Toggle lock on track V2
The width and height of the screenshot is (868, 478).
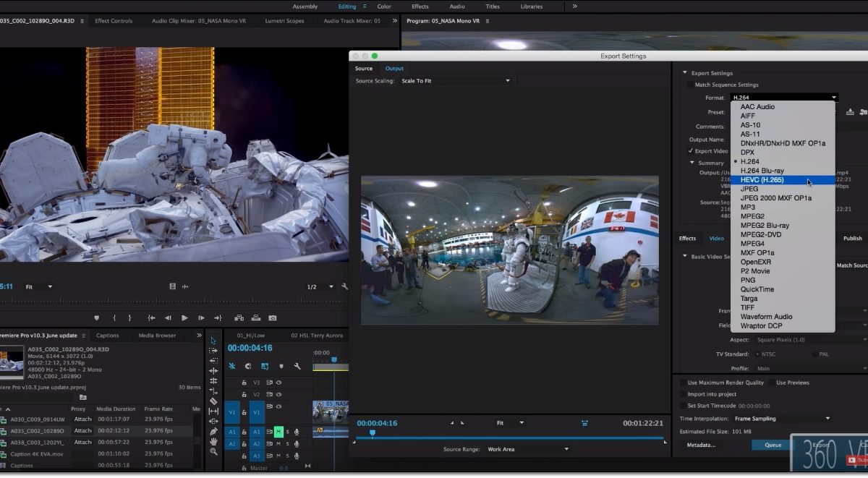coord(244,394)
